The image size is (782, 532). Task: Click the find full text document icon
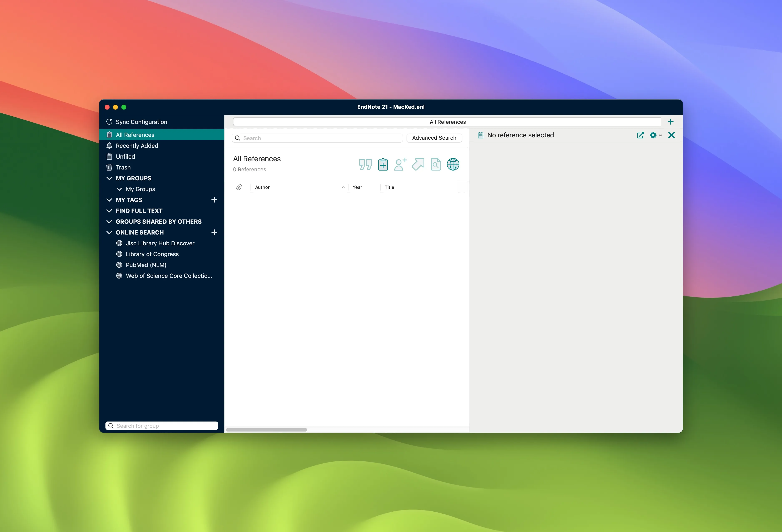[x=435, y=164]
